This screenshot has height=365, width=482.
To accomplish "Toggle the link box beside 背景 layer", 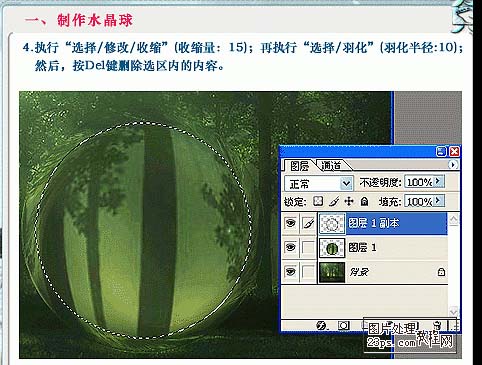I will pyautogui.click(x=308, y=272).
